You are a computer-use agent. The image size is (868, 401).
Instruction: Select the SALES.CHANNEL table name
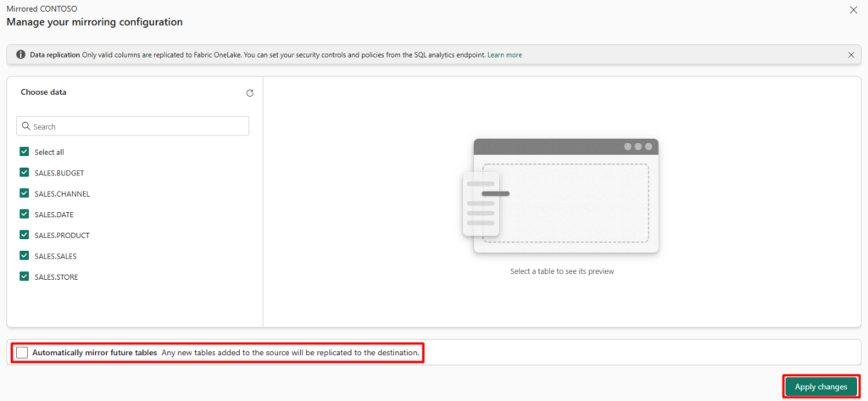62,194
